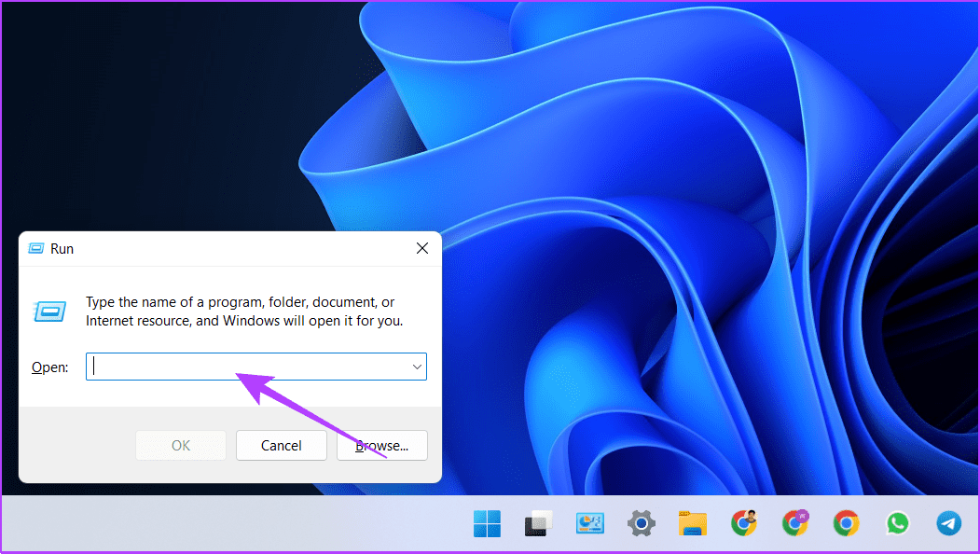Launch WhatsApp from the taskbar
This screenshot has width=980, height=554.
[897, 523]
